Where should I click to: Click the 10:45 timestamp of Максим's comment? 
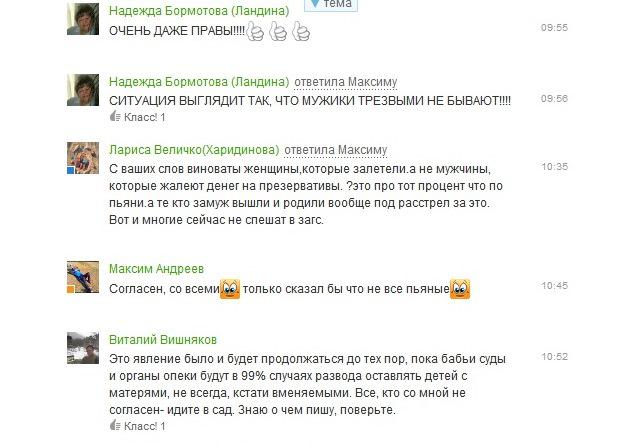tap(554, 286)
